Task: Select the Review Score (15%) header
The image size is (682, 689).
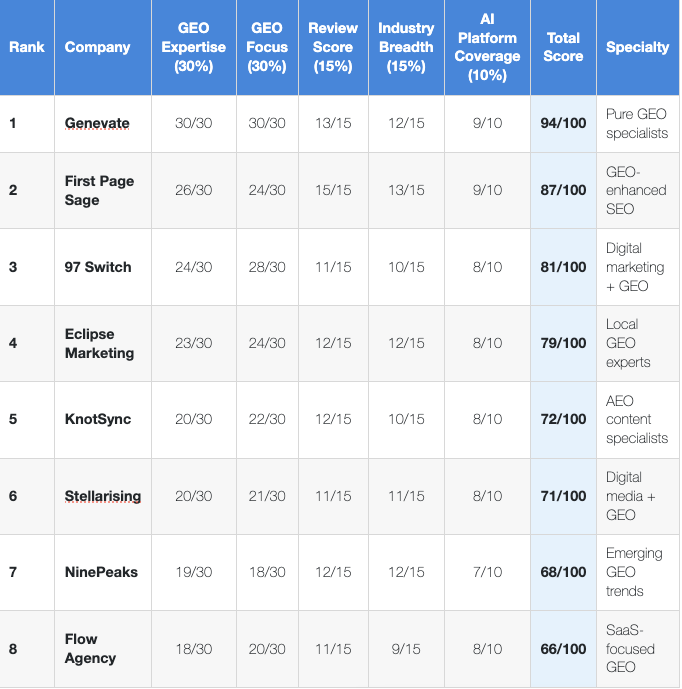Action: click(x=333, y=47)
